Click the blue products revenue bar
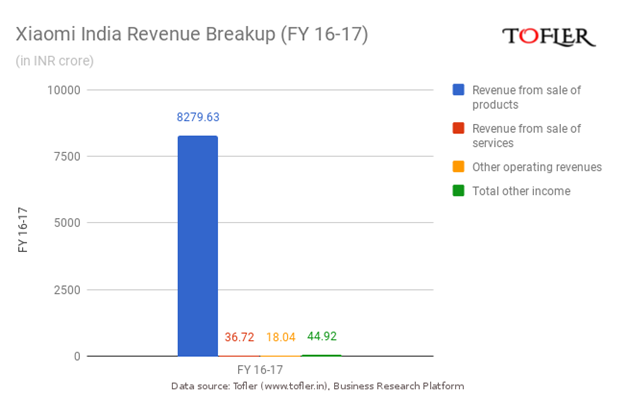Screen dimensions: 628x399 tap(198, 246)
